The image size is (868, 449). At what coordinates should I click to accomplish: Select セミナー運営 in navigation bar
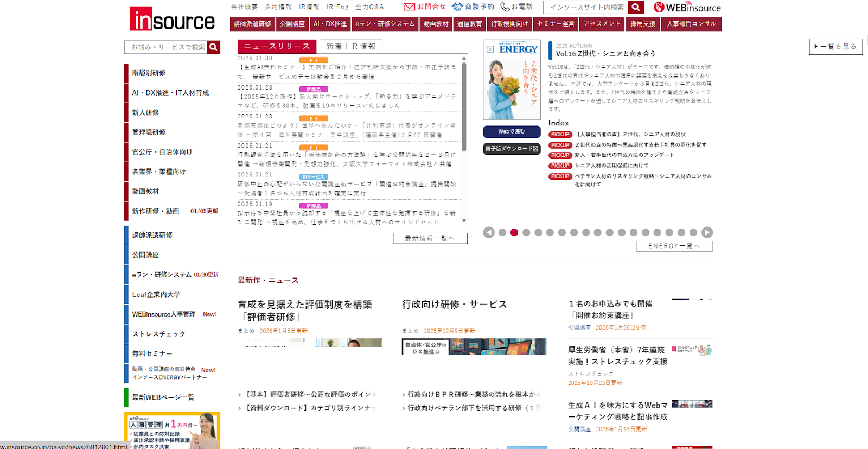556,24
